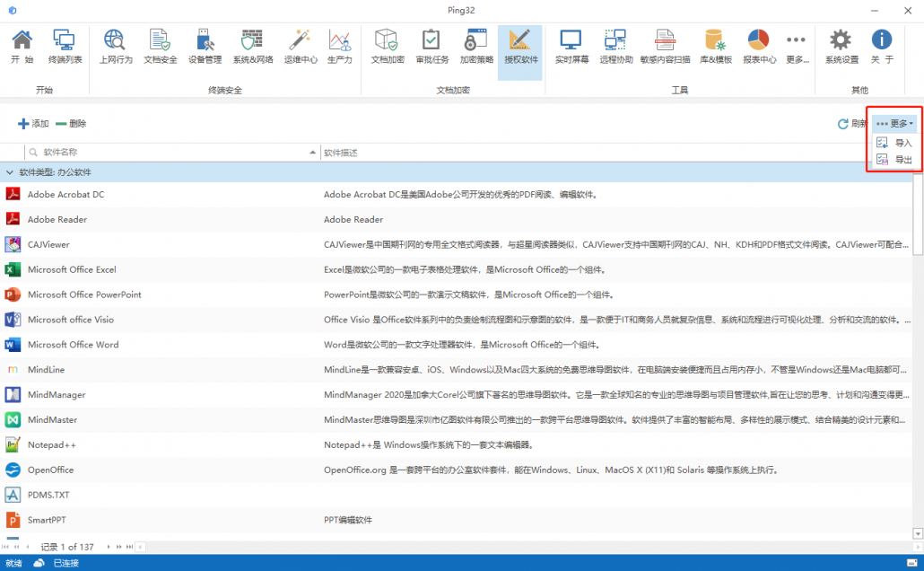
Task: Click the Microsoft Office Excel row icon
Action: 13,269
